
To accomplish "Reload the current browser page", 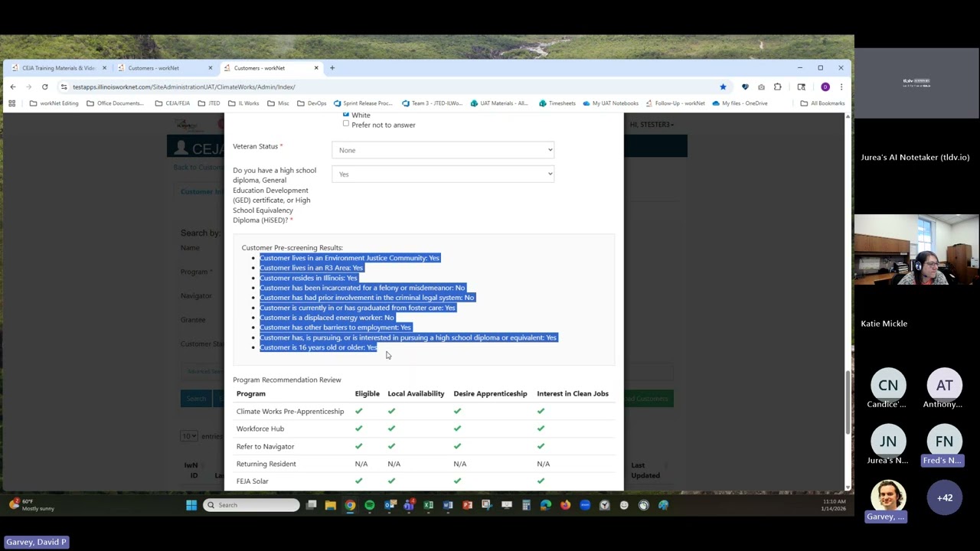I will [45, 87].
